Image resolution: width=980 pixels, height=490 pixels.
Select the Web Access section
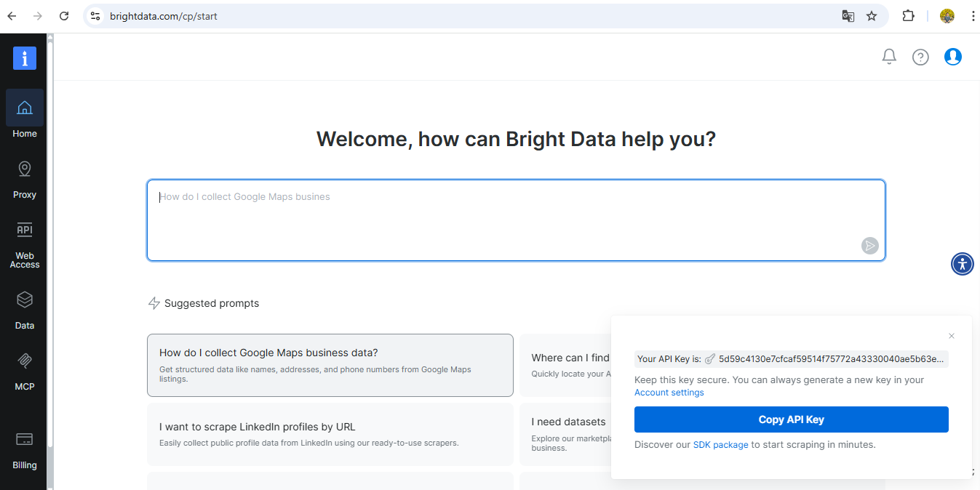[x=24, y=240]
